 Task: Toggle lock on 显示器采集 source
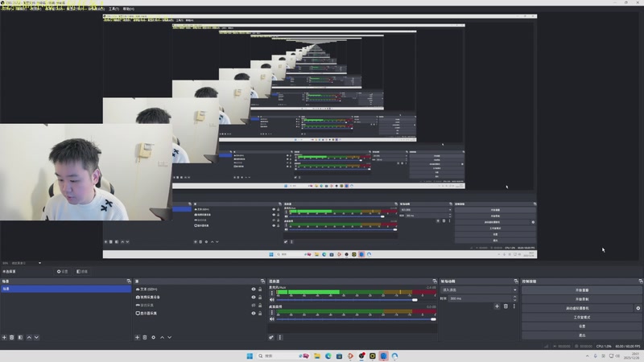pos(260,313)
